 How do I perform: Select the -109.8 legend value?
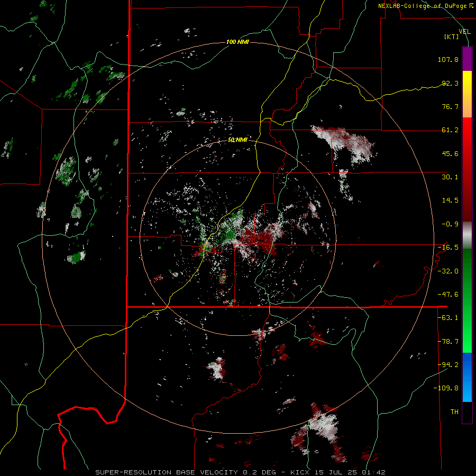pyautogui.click(x=446, y=388)
